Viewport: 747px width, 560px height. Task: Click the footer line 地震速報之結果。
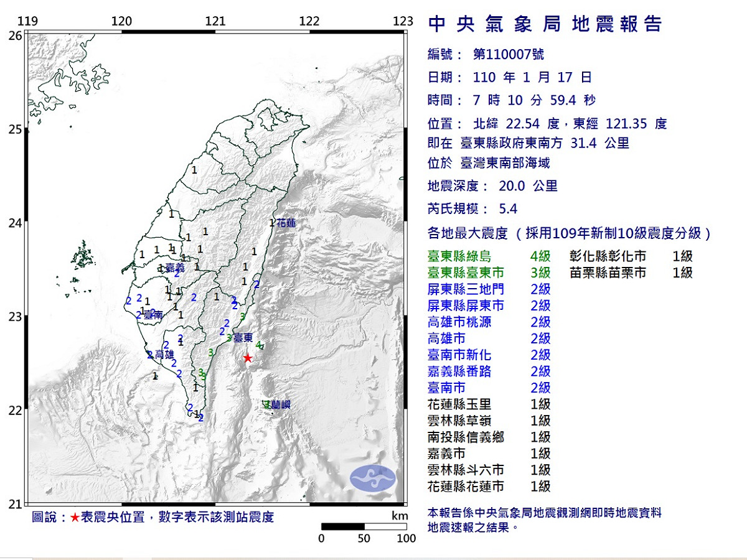point(473,528)
